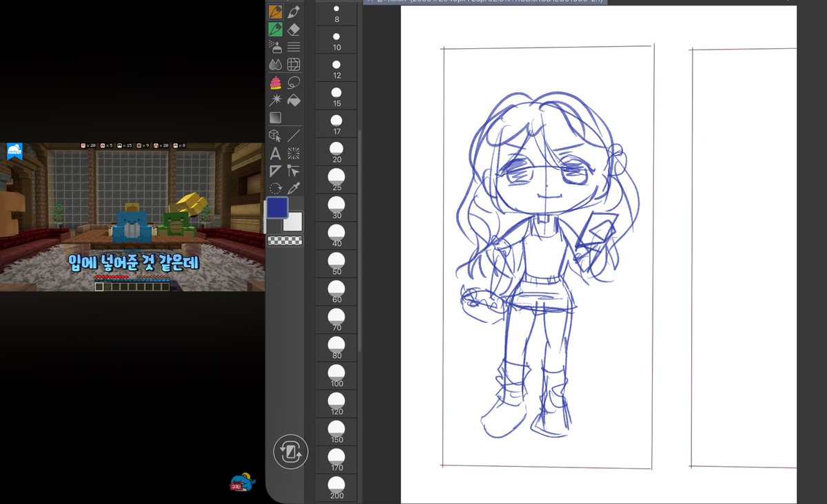Set brush size to 150
The width and height of the screenshot is (827, 504).
click(x=336, y=432)
